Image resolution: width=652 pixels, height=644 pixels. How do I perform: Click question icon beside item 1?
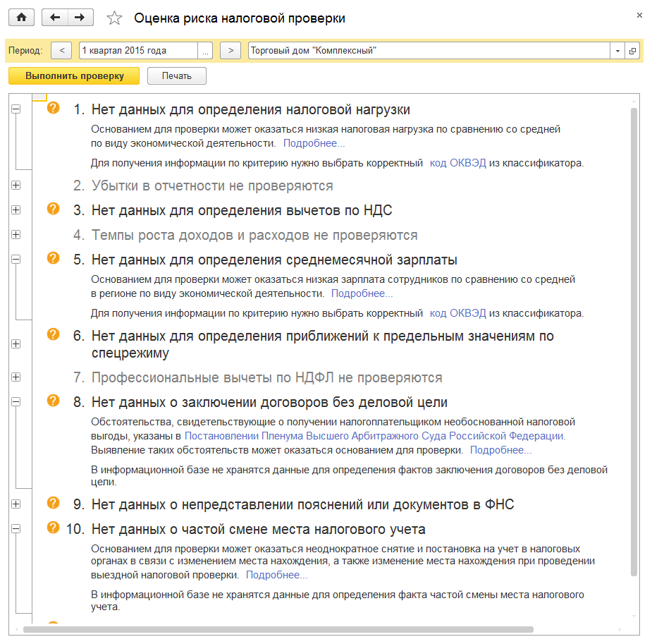[x=53, y=109]
